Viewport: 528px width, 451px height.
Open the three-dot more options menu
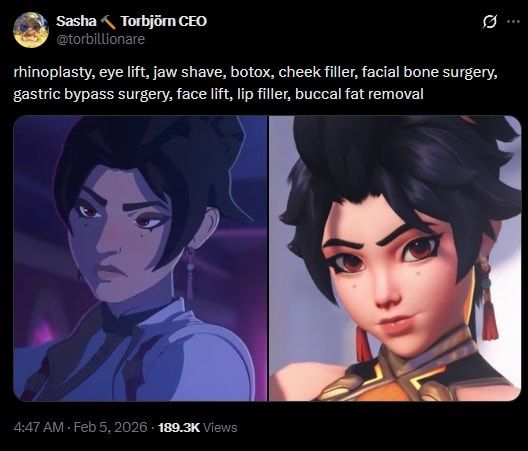point(513,22)
